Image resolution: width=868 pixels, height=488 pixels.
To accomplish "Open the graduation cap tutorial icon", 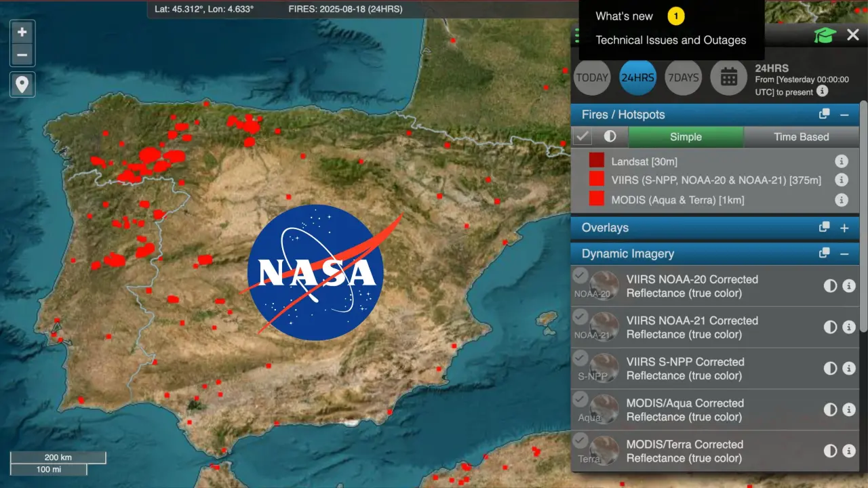I will [x=825, y=35].
